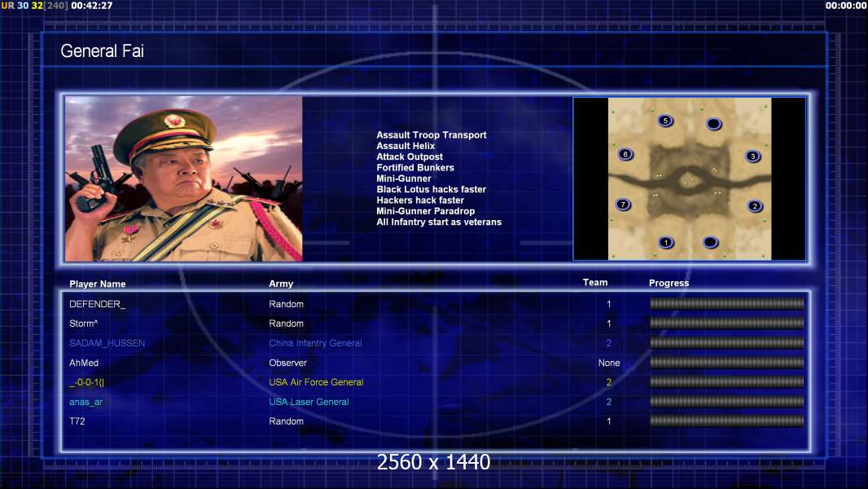The height and width of the screenshot is (489, 868).
Task: Click the Player Name column header
Action: click(x=98, y=284)
